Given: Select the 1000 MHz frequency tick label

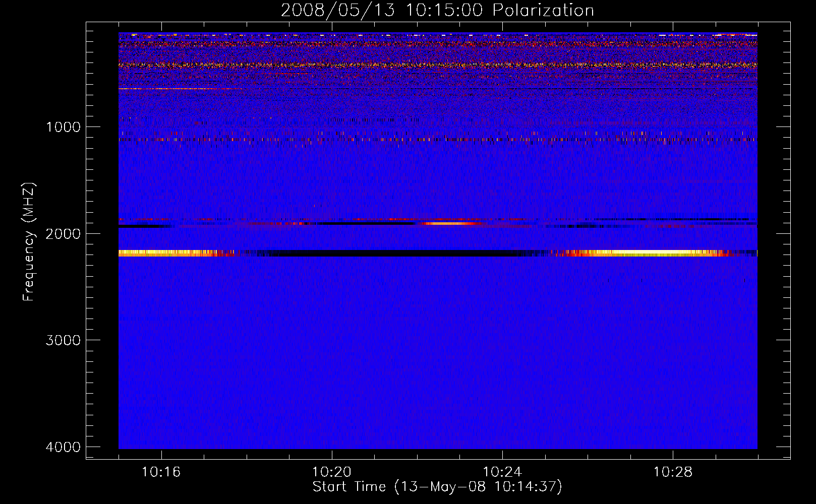Looking at the screenshot, I should pos(63,127).
